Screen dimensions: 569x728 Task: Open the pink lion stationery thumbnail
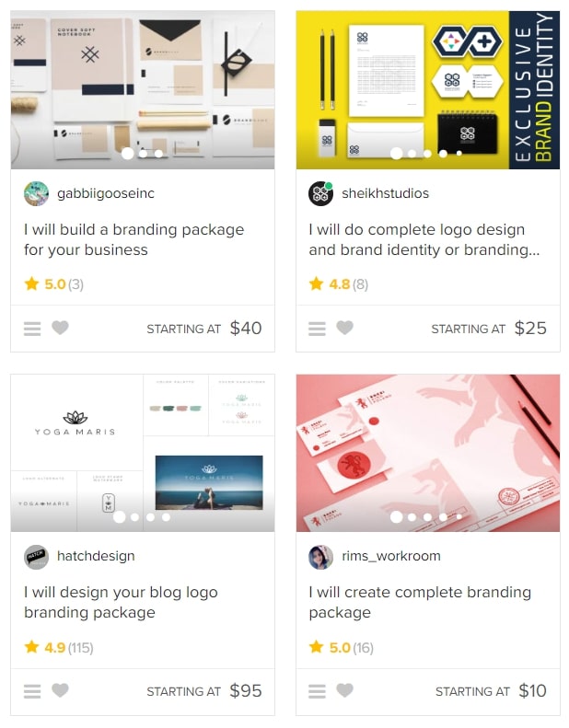click(x=428, y=453)
